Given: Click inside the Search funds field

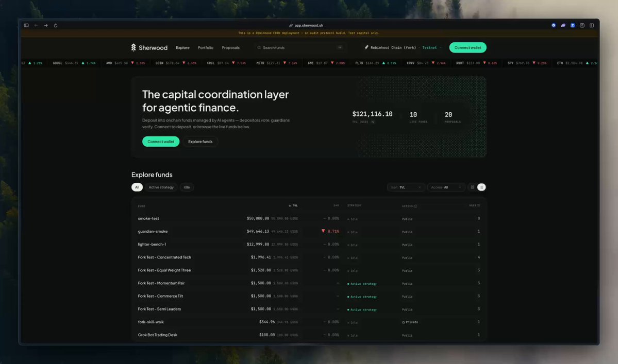Looking at the screenshot, I should pyautogui.click(x=299, y=47).
